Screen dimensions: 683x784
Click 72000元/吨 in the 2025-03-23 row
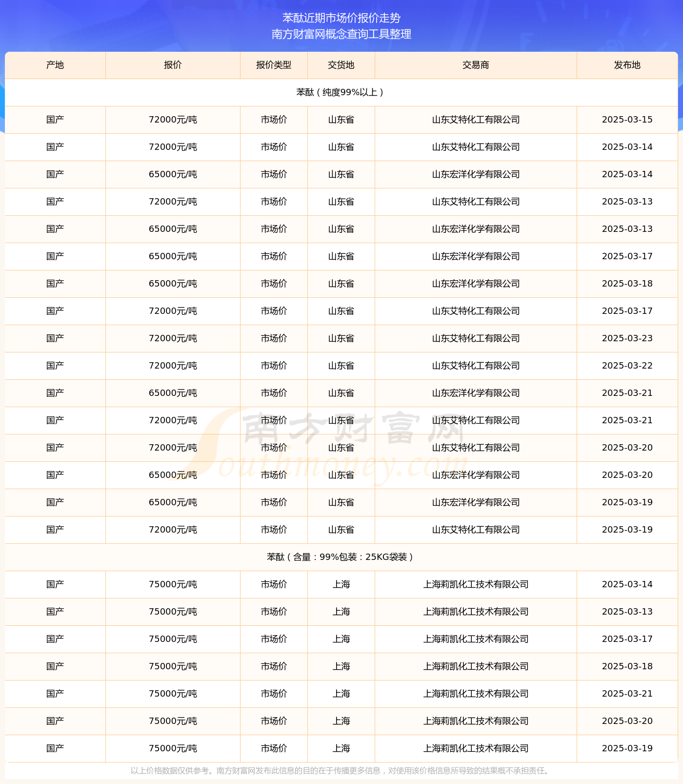pos(173,338)
